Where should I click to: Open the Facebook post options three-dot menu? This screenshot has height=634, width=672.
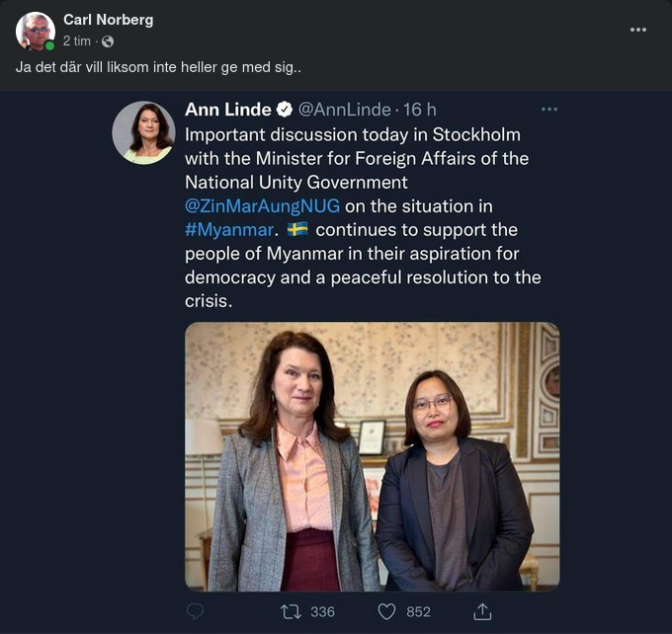coord(638,30)
